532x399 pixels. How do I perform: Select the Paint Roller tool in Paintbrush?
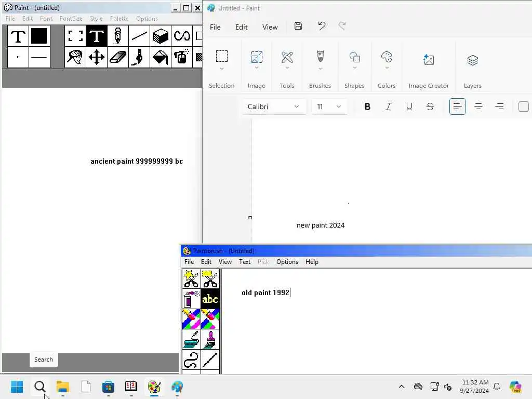(191, 339)
